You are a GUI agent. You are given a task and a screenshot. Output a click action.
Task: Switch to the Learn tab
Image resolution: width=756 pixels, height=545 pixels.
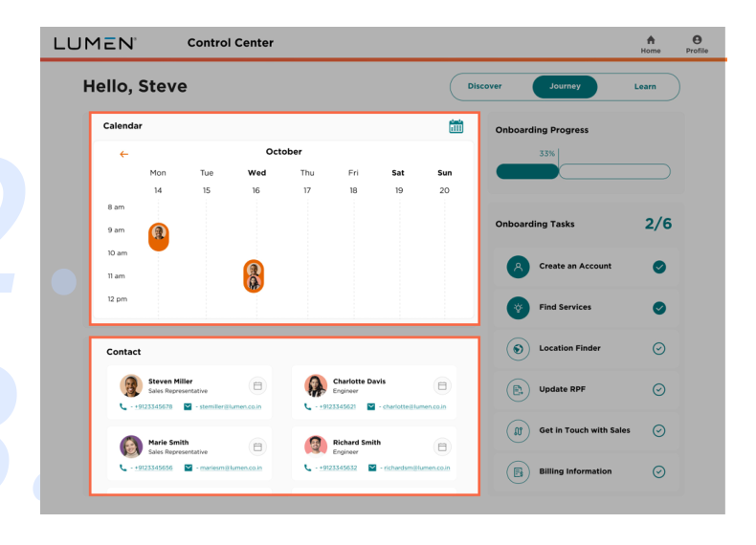coord(645,87)
